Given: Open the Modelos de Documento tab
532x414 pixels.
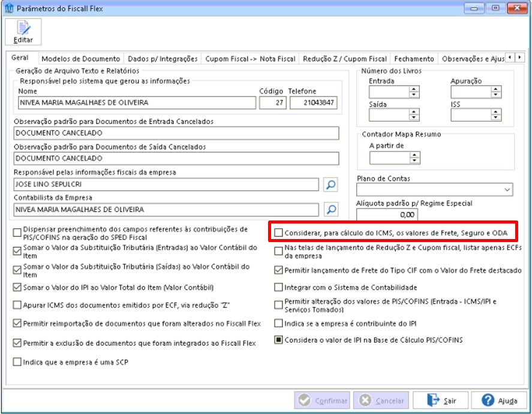Looking at the screenshot, I should 81,59.
